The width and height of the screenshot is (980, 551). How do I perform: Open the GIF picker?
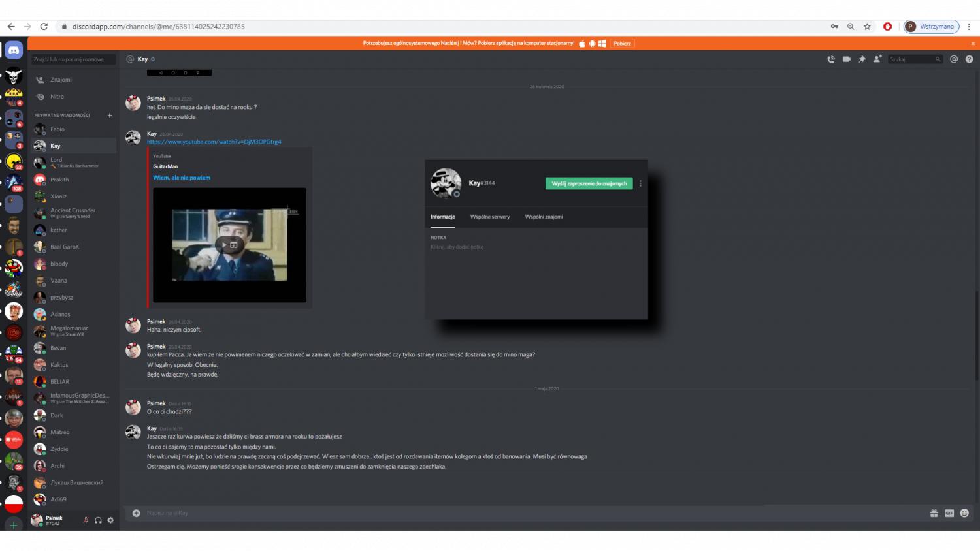pyautogui.click(x=949, y=513)
